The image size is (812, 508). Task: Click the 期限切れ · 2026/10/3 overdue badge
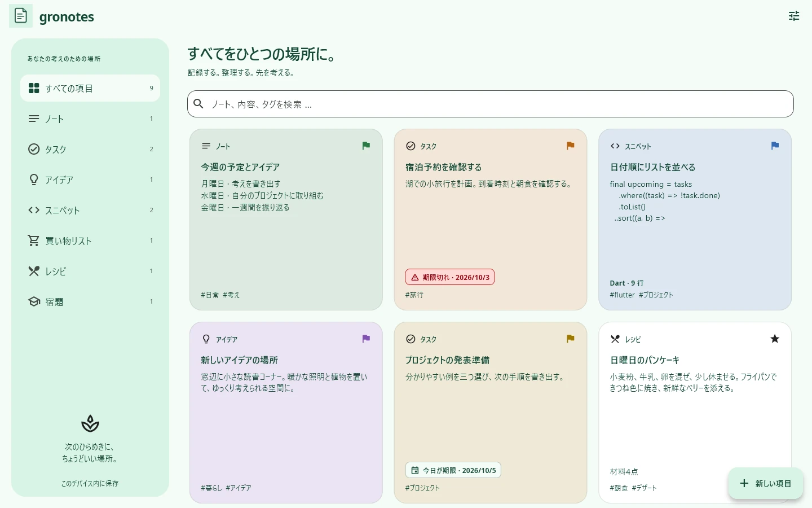(x=450, y=277)
